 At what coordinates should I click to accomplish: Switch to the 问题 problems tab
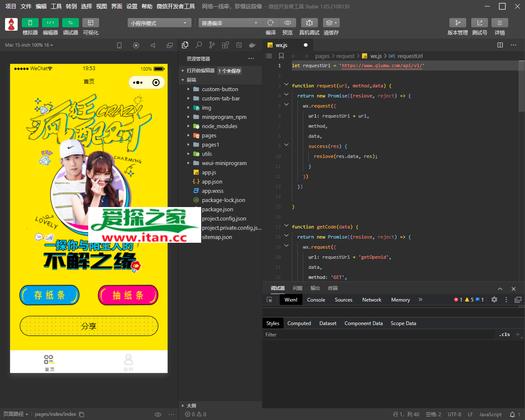click(x=298, y=288)
